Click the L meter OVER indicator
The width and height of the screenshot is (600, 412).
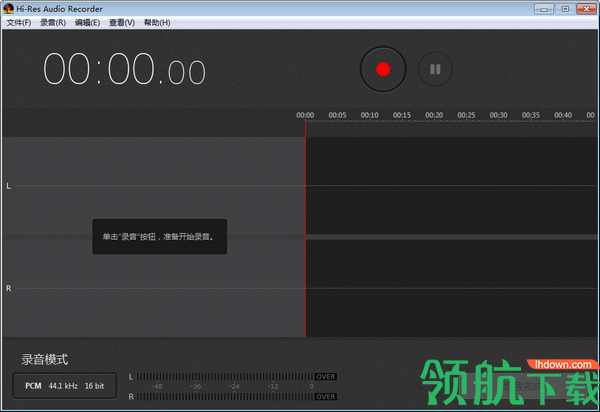(x=326, y=377)
